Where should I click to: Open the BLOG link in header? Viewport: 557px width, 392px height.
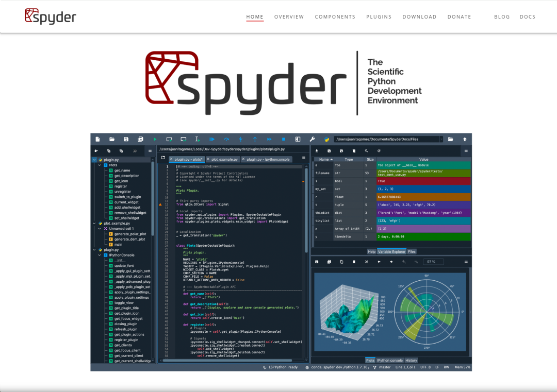[502, 16]
